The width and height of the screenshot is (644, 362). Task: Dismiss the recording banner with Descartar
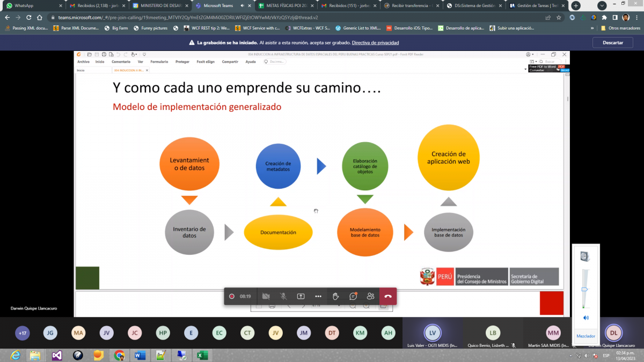click(x=613, y=42)
